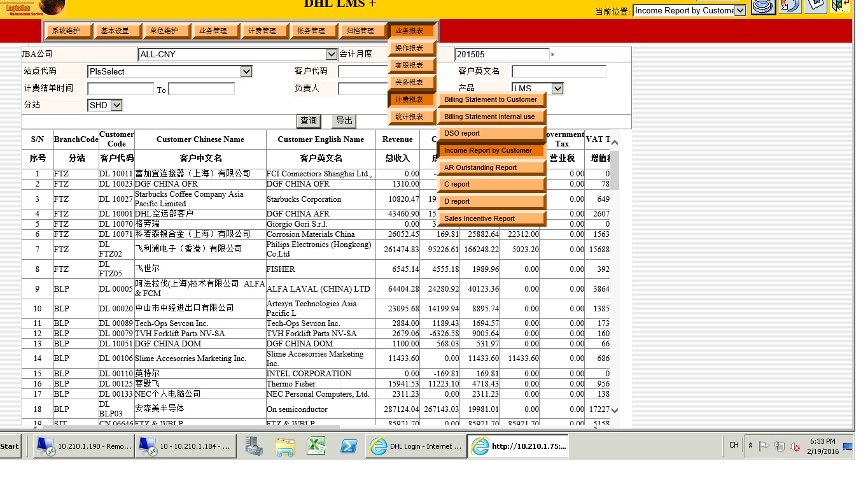Click the exit door icon in the header
This screenshot has height=489, width=868.
(841, 6)
